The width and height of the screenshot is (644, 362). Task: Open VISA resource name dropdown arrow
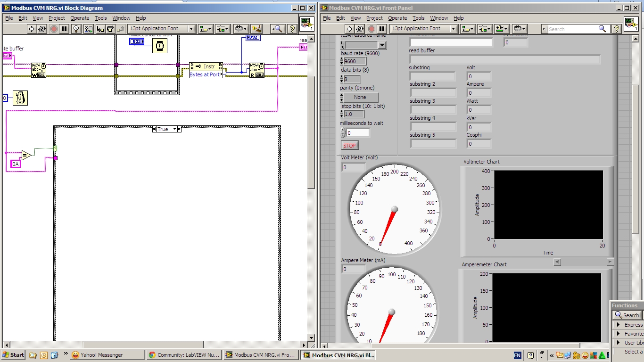pyautogui.click(x=382, y=45)
